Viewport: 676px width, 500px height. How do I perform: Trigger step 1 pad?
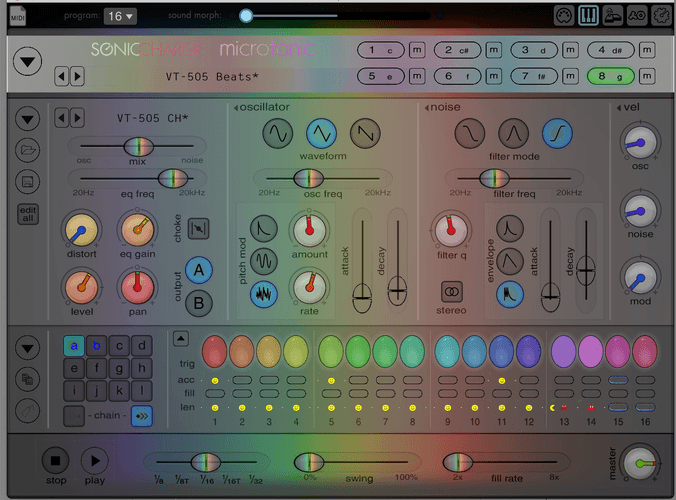click(215, 352)
